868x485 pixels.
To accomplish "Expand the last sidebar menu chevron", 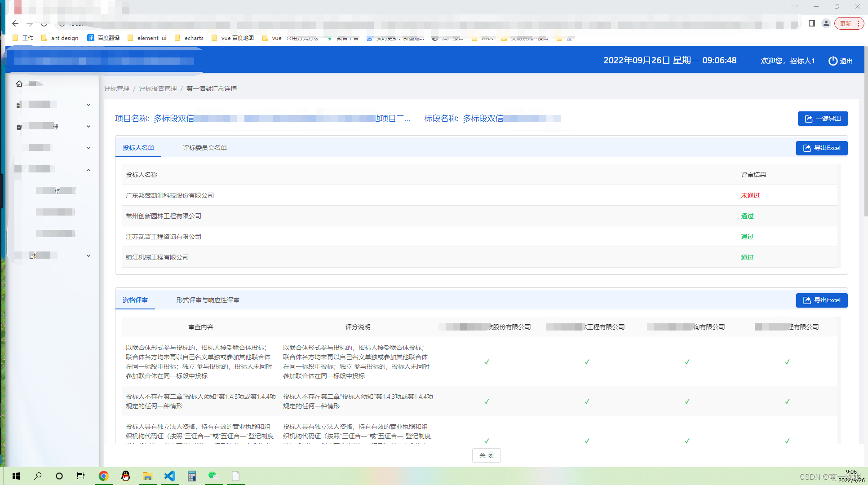I will pyautogui.click(x=89, y=256).
